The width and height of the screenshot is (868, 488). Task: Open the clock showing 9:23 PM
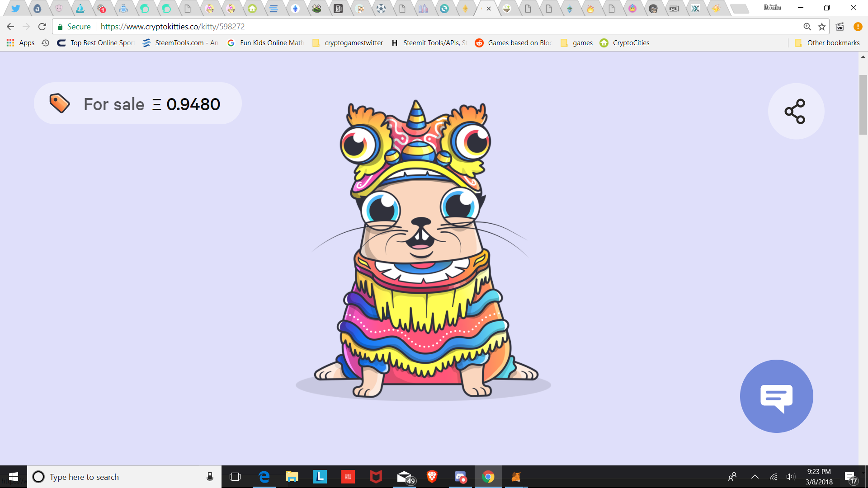coord(819,477)
